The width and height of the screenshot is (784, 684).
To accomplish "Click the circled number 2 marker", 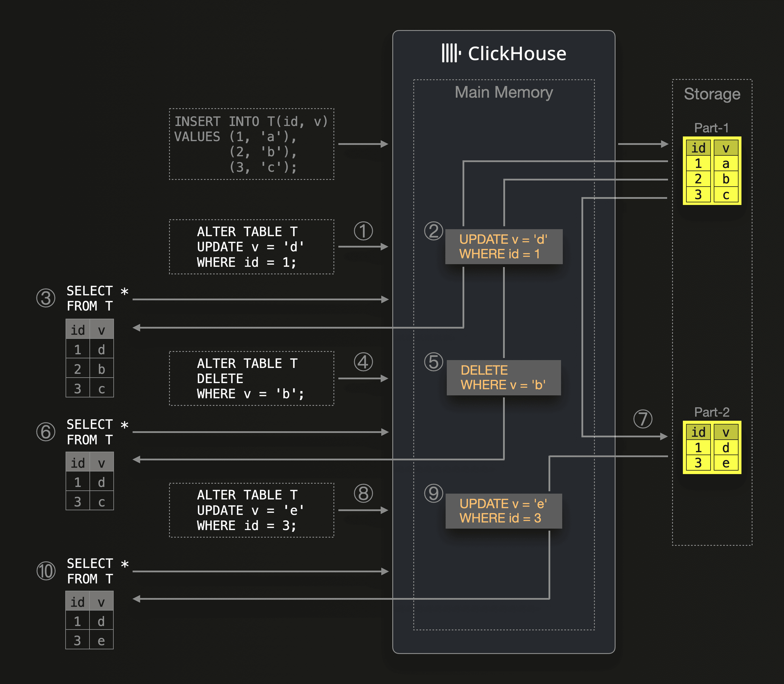I will [x=433, y=231].
